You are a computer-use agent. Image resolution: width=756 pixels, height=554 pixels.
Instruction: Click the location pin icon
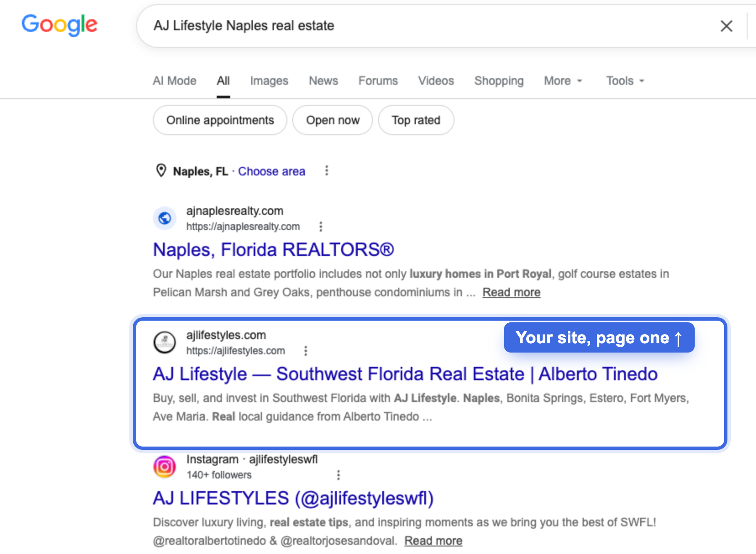click(161, 171)
